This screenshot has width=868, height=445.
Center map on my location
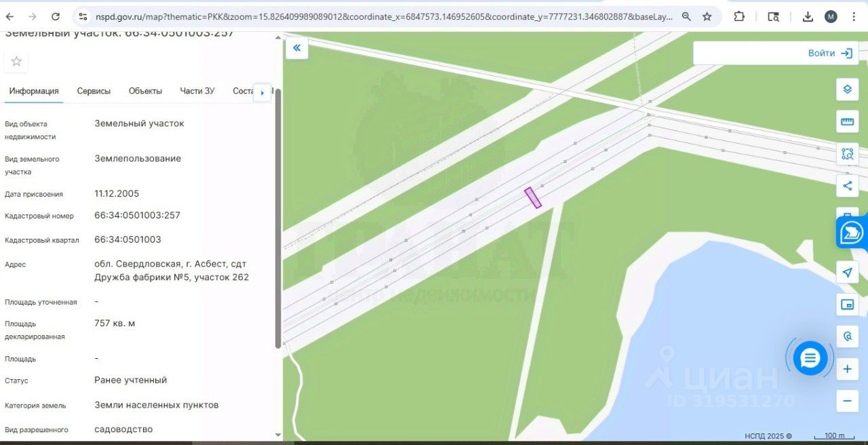847,273
